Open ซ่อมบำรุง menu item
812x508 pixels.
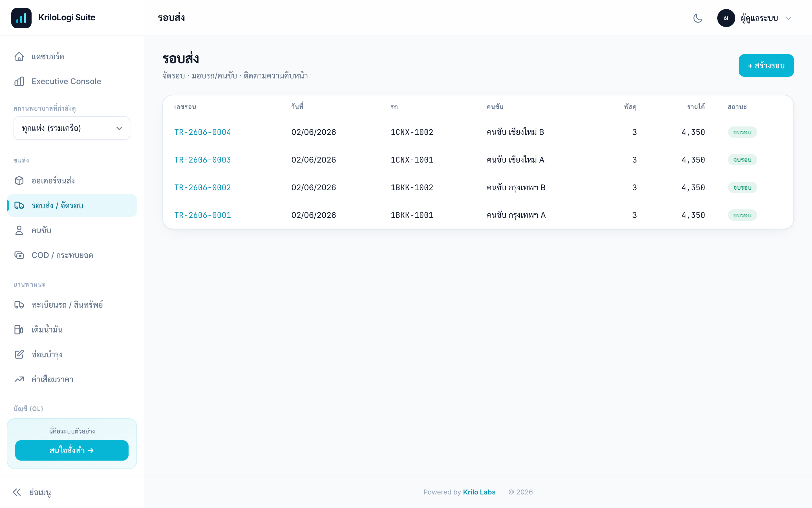click(x=72, y=354)
